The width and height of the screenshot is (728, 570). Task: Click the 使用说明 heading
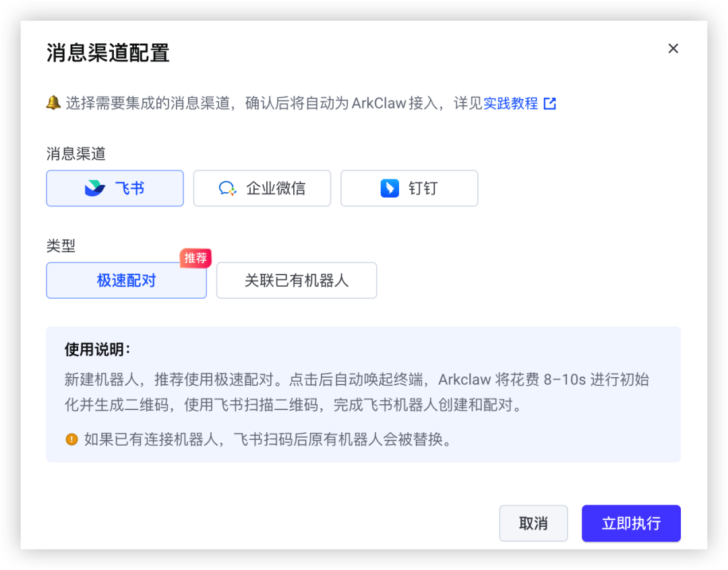98,349
